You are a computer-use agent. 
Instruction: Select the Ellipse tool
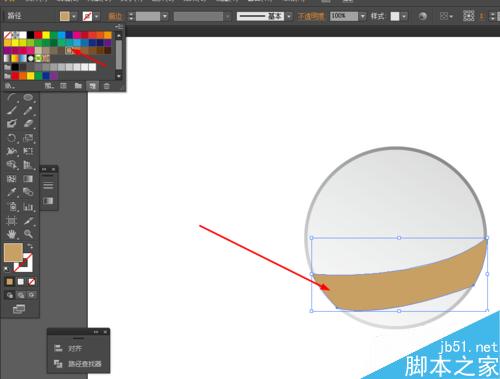coord(28,98)
